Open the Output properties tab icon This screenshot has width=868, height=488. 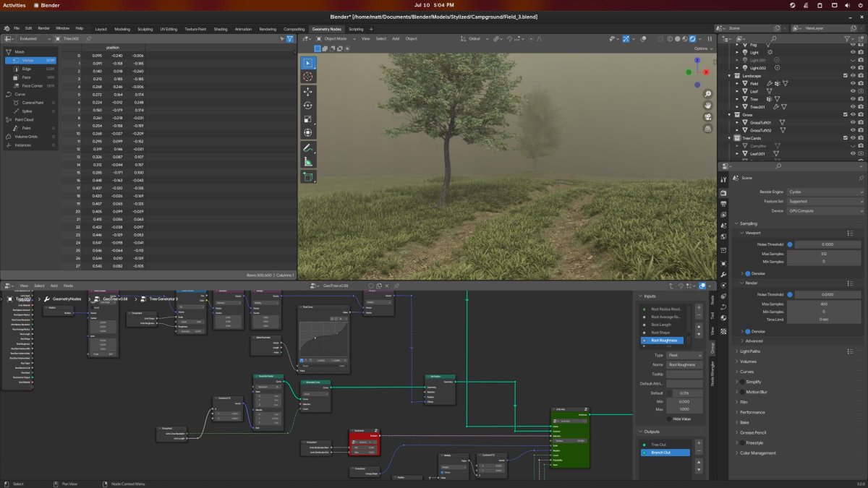coord(723,204)
